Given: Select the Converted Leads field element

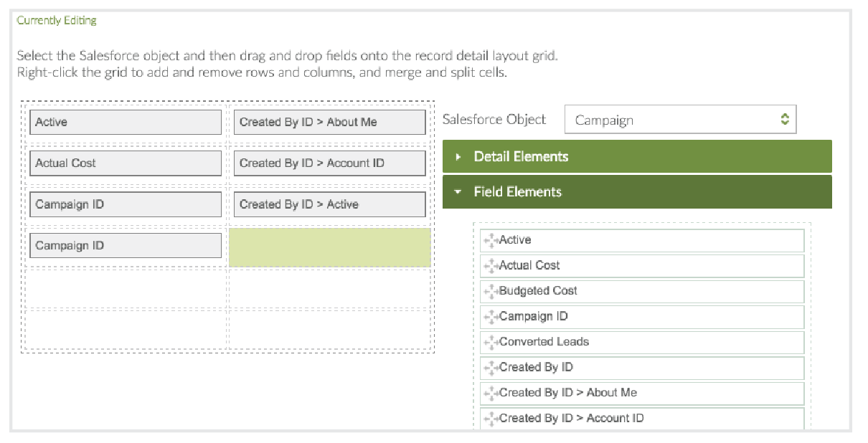Looking at the screenshot, I should (642, 343).
